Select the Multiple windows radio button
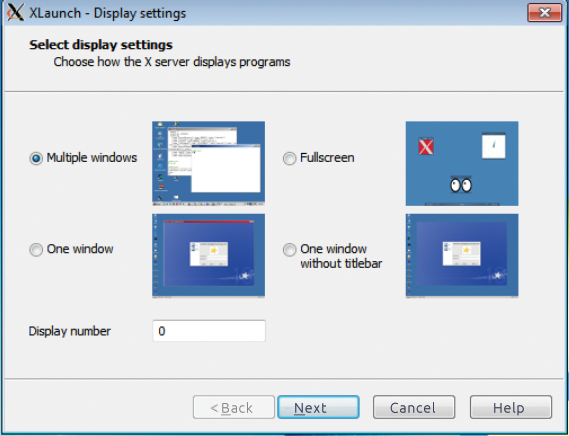The width and height of the screenshot is (569, 436). click(x=36, y=158)
